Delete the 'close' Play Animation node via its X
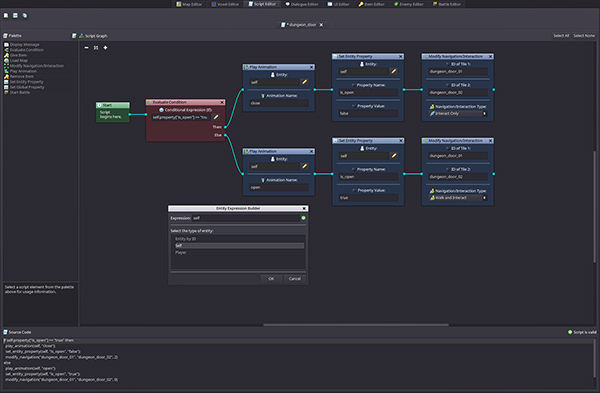The width and height of the screenshot is (600, 393). (311, 67)
